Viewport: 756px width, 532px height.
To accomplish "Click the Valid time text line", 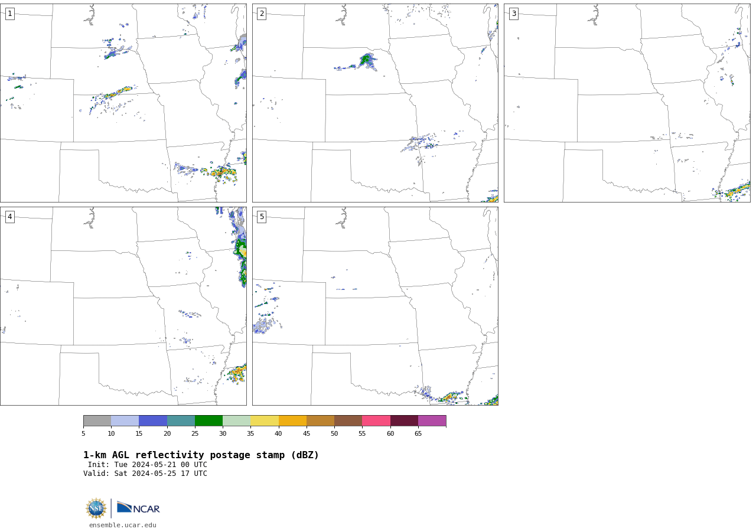I will [x=145, y=474].
